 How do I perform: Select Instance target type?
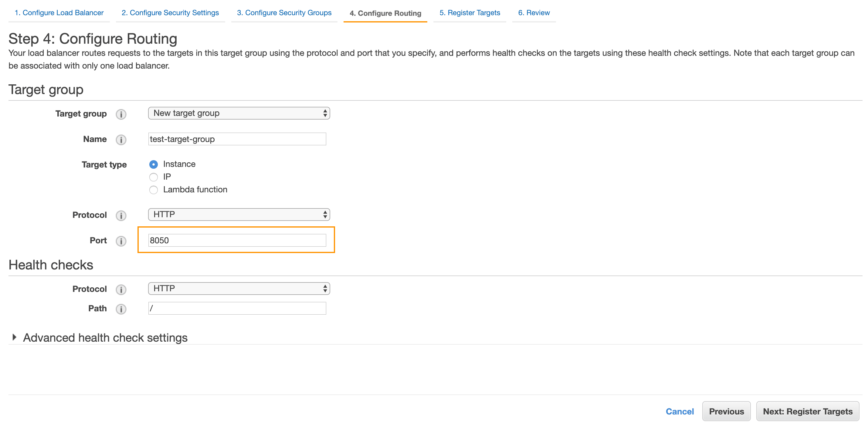153,164
